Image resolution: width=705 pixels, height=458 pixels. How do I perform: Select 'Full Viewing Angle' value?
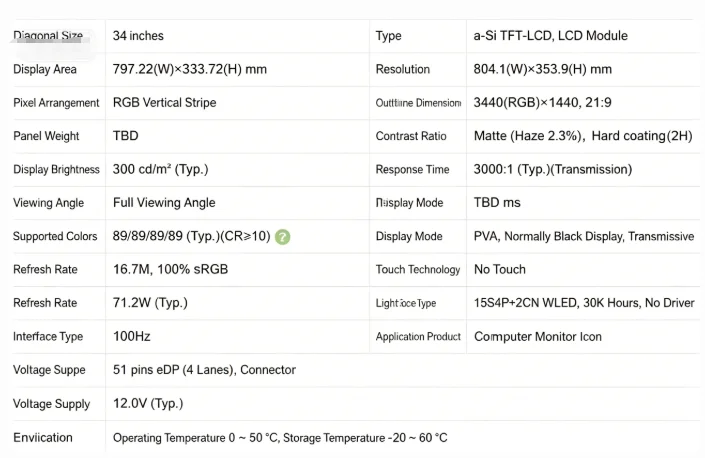164,203
